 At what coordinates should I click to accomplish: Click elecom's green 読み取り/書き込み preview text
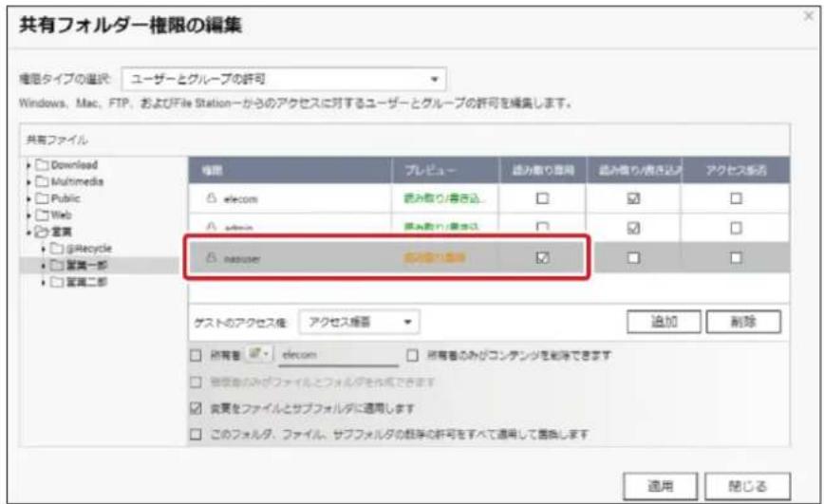click(x=444, y=198)
